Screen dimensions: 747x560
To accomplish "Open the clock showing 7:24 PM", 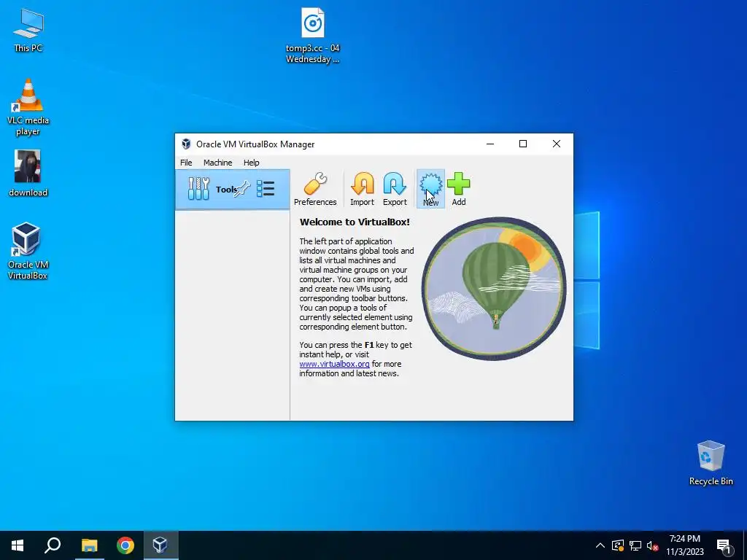I will click(684, 545).
